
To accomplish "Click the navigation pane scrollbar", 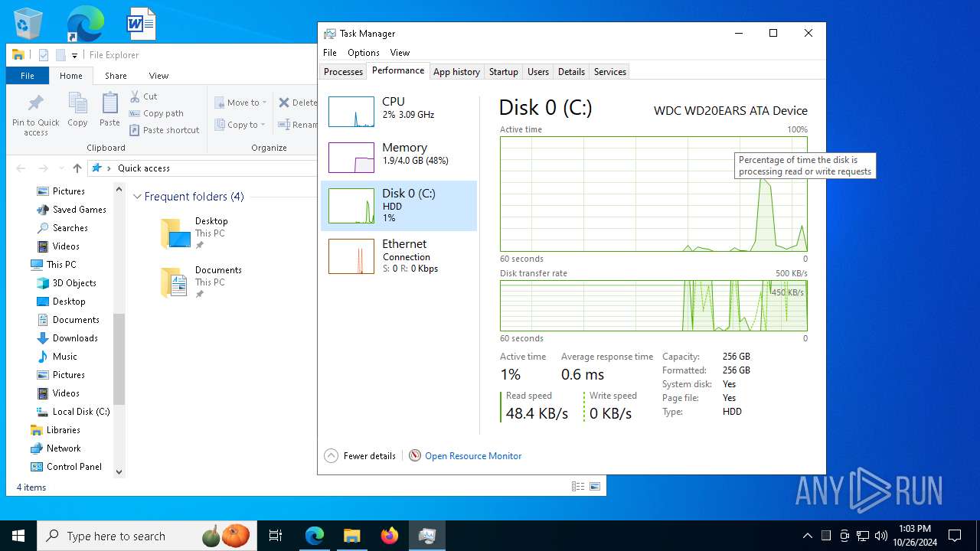I will [x=119, y=358].
